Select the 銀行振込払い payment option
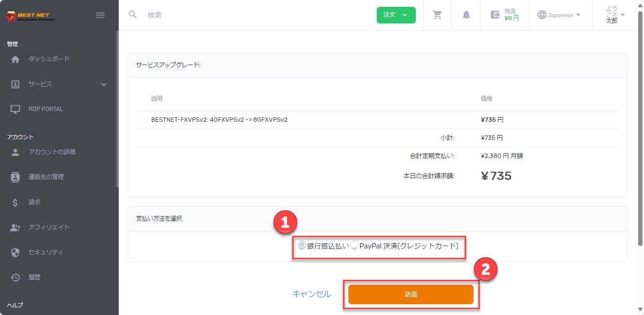This screenshot has height=315, width=644. (x=301, y=246)
